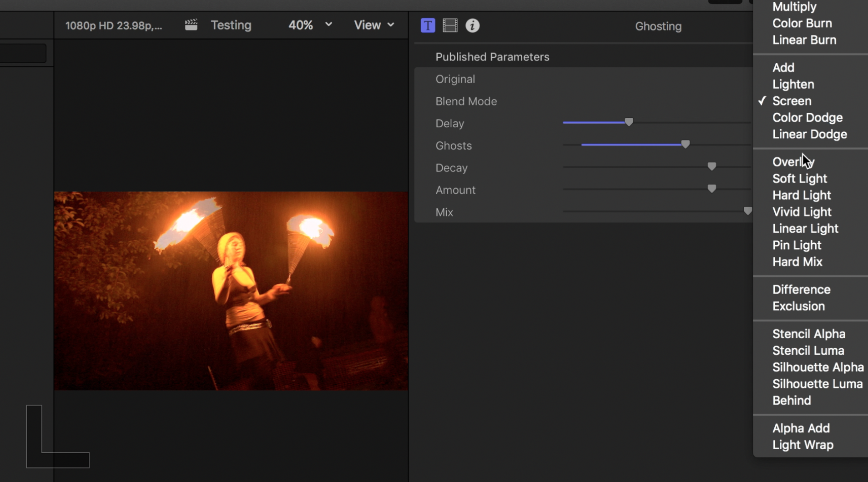The image size is (868, 482).
Task: Click the Decay slider handle
Action: point(712,166)
